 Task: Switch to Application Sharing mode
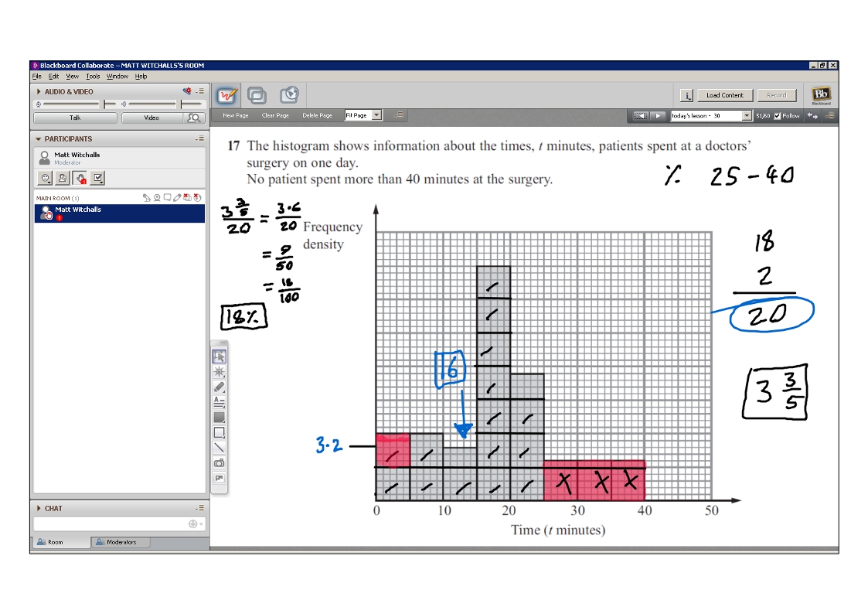(x=257, y=96)
